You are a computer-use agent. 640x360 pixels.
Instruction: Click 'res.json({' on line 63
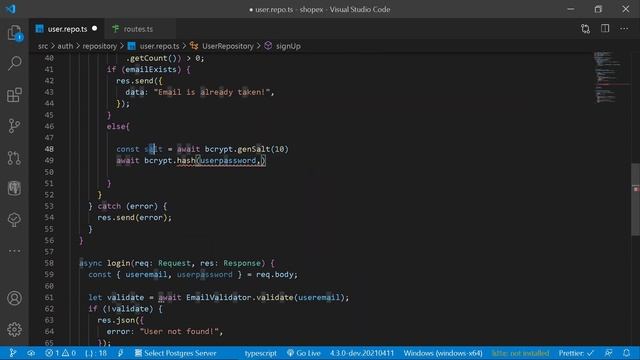pyautogui.click(x=120, y=320)
